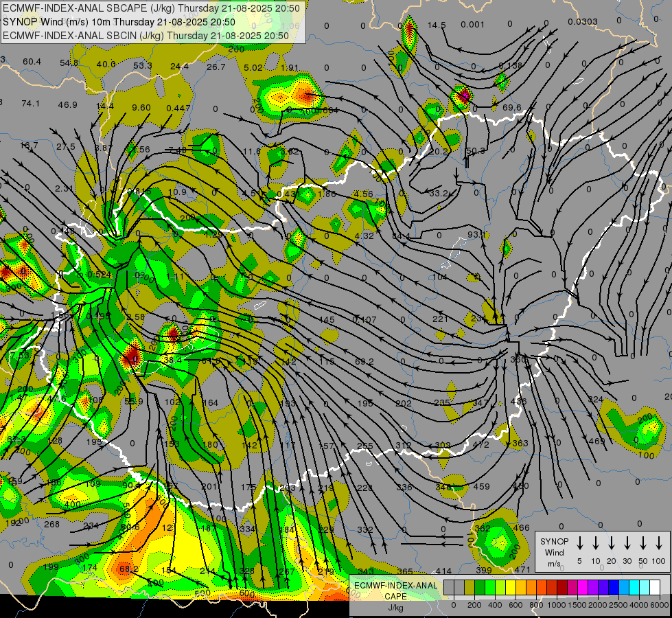Viewport: 672px width, 618px height.
Task: Click the SYNOP wind arrow for 5 m/s
Action: [x=579, y=543]
